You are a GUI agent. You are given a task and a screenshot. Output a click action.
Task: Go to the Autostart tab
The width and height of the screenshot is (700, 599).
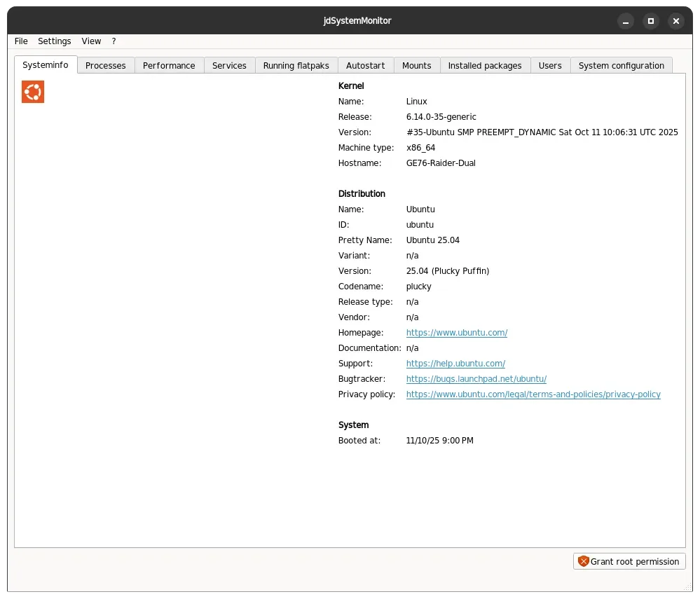tap(366, 66)
